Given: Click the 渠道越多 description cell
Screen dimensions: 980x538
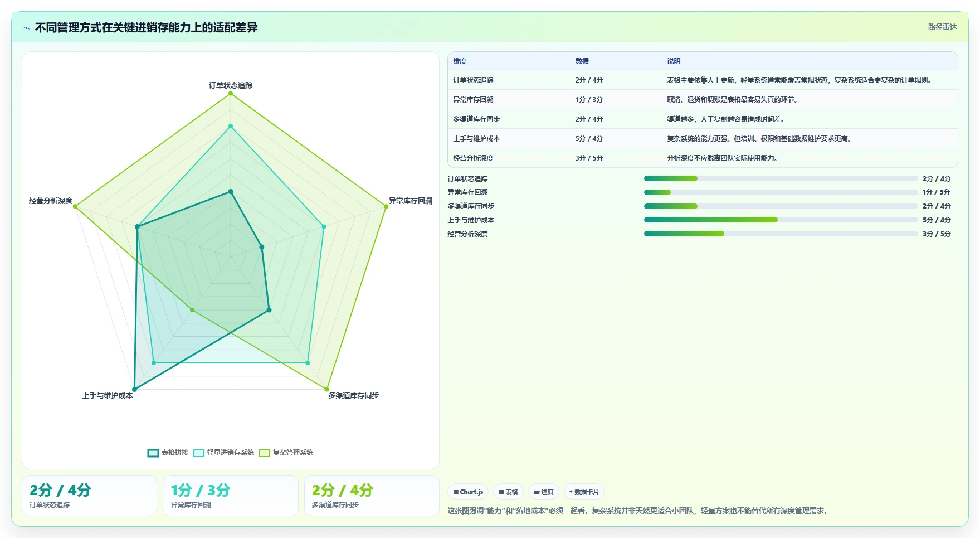Looking at the screenshot, I should (x=726, y=119).
